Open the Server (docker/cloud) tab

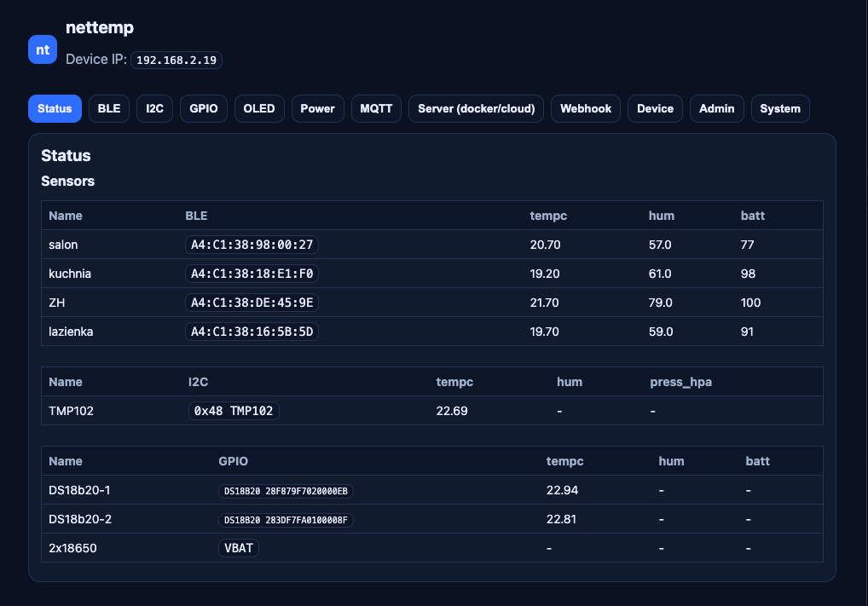[476, 108]
